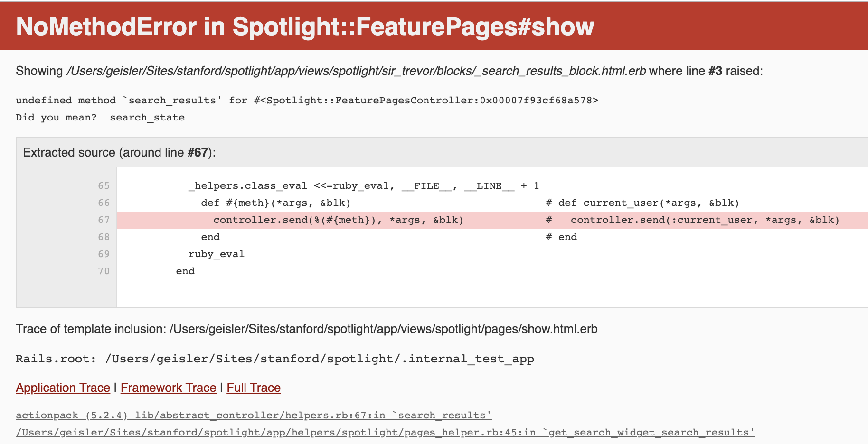This screenshot has width=868, height=444.
Task: Click the 'end' code on line 70
Action: pyautogui.click(x=185, y=271)
